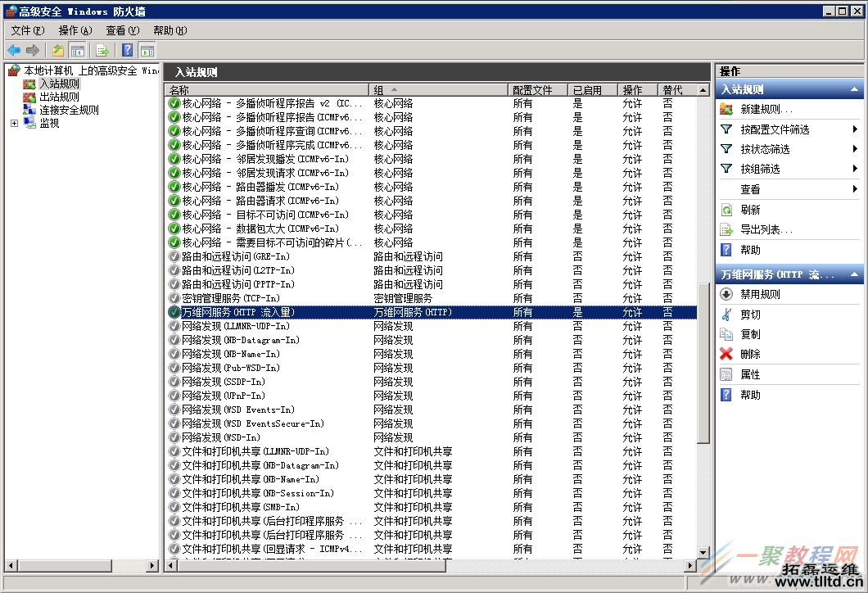Viewport: 868px width, 593px height.
Task: Click the blue Help toolbar icon
Action: (x=127, y=51)
